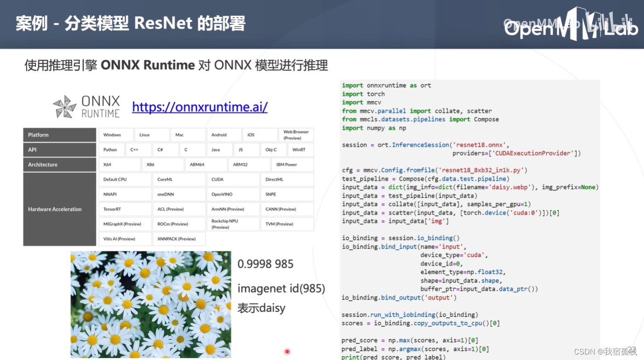This screenshot has height=360, width=644.
Task: Select the API row header
Action: (x=59, y=149)
